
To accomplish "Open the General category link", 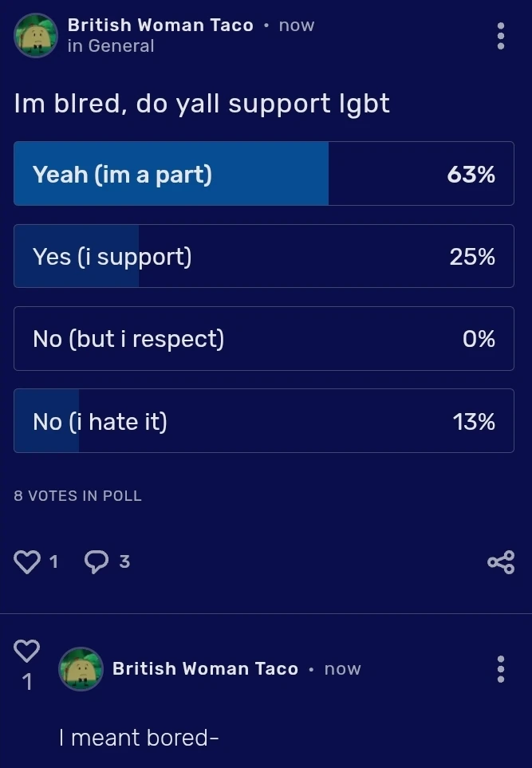I will tap(120, 46).
